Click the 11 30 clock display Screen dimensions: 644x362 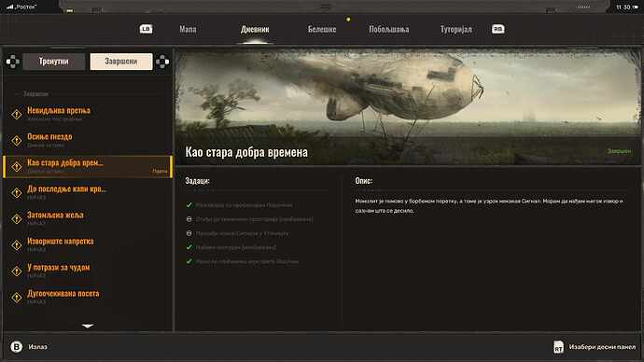pos(623,7)
